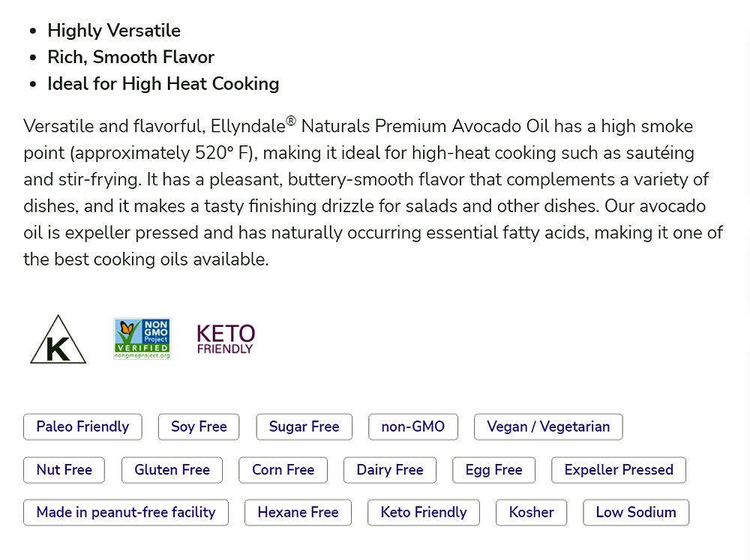Click the non-GMO tag button

[x=413, y=427]
